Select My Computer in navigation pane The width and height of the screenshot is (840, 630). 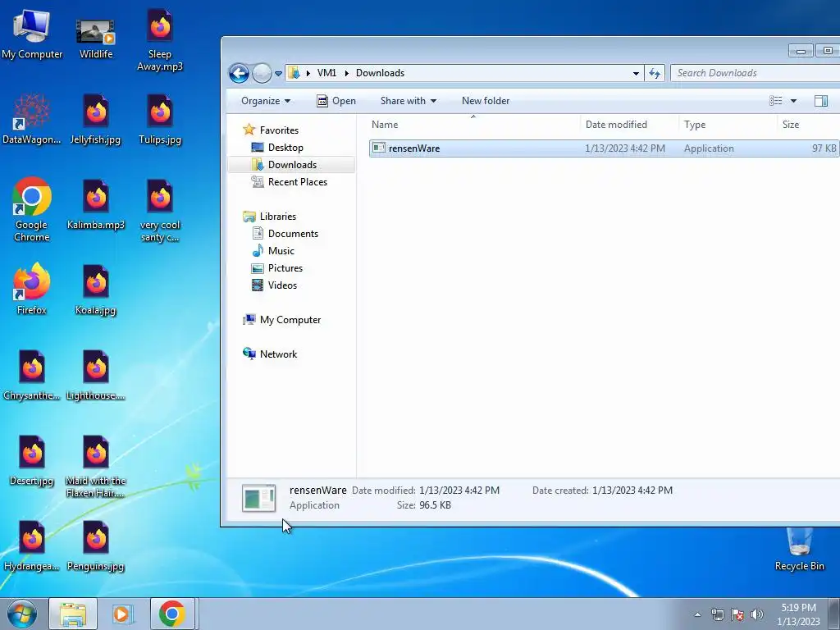pos(290,320)
